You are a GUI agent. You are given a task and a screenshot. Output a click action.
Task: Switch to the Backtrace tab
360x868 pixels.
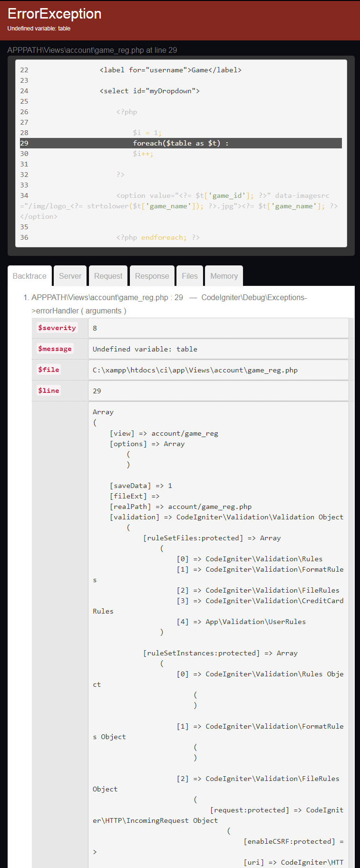[29, 276]
